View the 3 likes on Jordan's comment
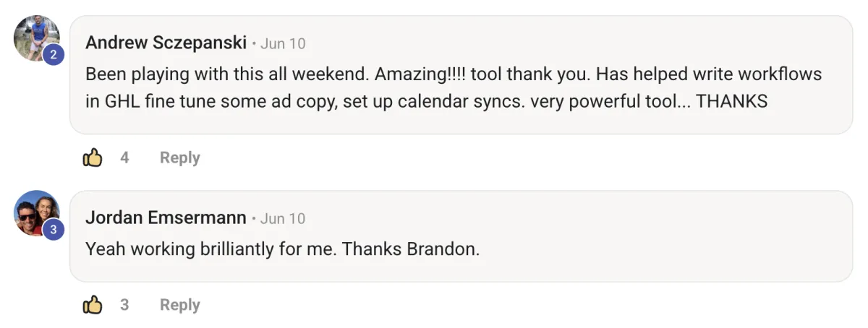 (124, 305)
